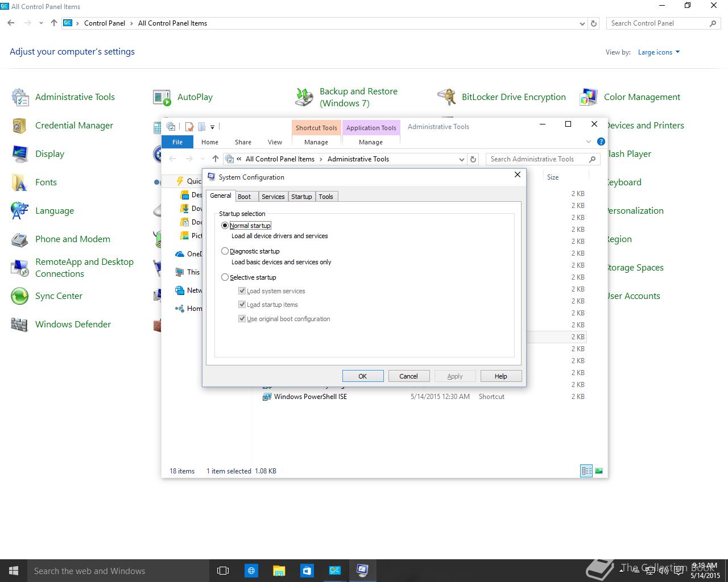This screenshot has width=728, height=582.
Task: Open the View by Large icons dropdown
Action: click(659, 52)
